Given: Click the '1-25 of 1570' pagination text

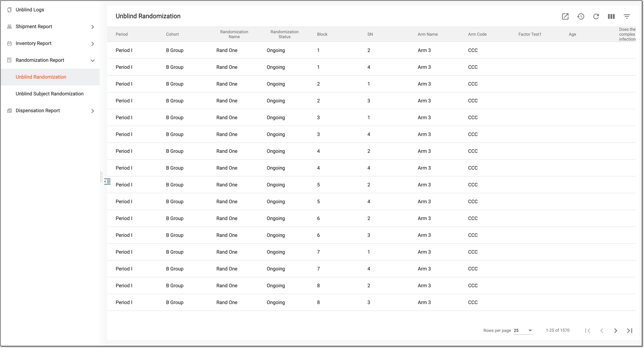Looking at the screenshot, I should pos(558,330).
